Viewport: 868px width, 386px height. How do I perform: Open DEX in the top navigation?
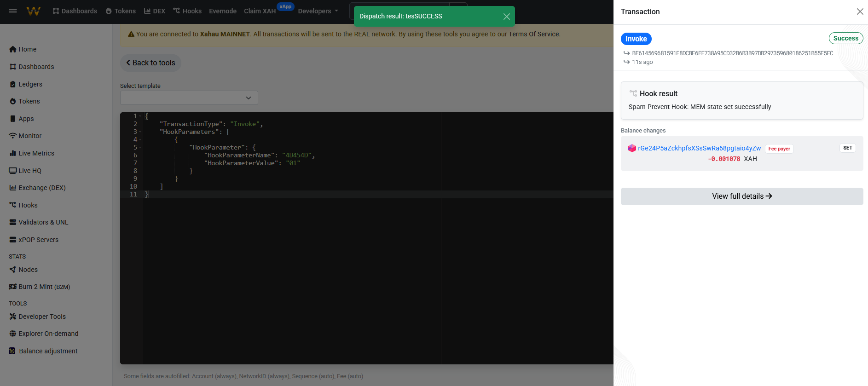155,11
